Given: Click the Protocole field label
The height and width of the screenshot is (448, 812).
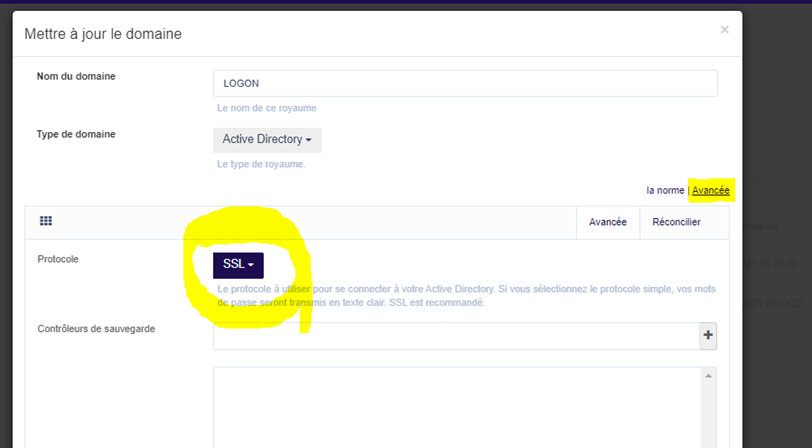Looking at the screenshot, I should pyautogui.click(x=58, y=259).
